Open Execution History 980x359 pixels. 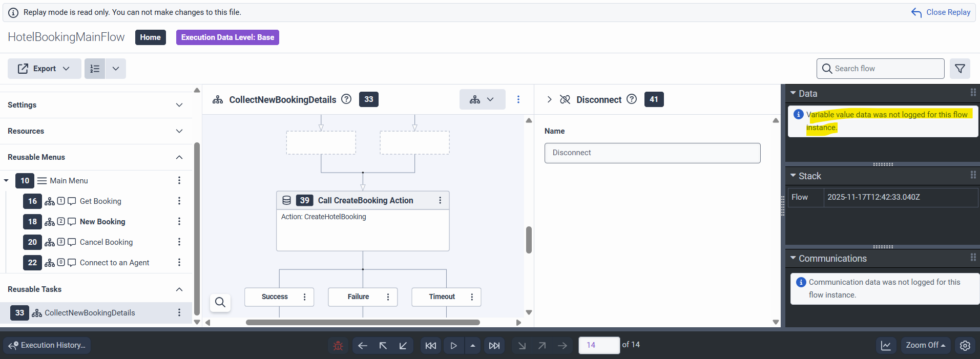coord(47,345)
